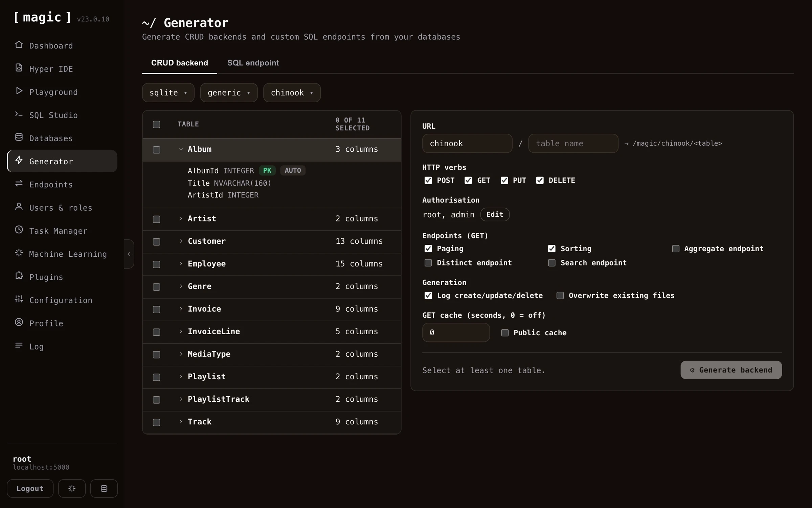Image resolution: width=812 pixels, height=508 pixels.
Task: Click the magic logo text
Action: (x=42, y=17)
